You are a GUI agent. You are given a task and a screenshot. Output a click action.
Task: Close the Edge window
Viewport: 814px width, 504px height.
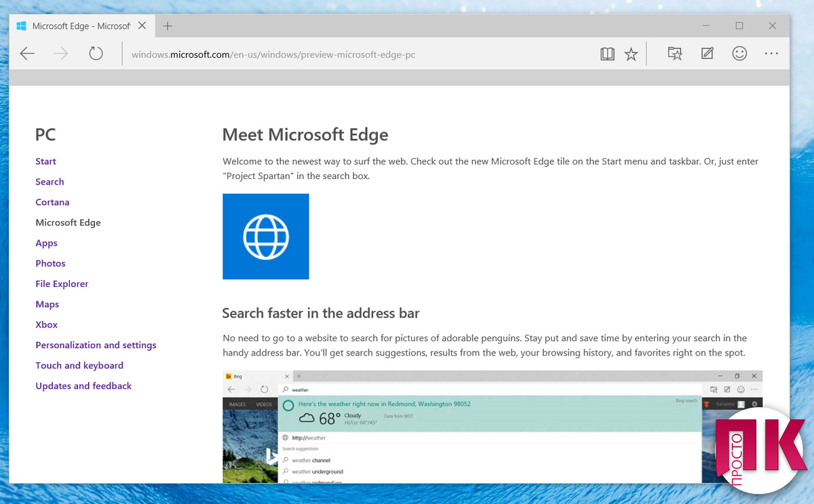(x=773, y=26)
